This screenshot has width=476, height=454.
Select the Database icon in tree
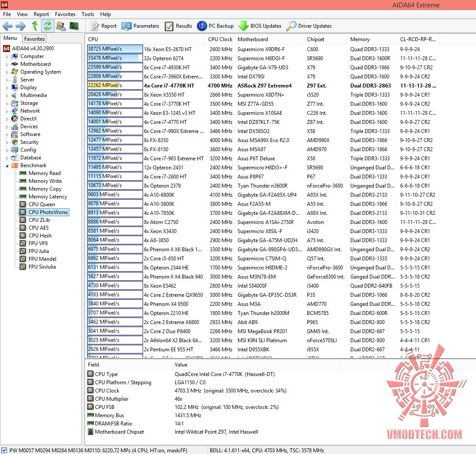point(15,158)
